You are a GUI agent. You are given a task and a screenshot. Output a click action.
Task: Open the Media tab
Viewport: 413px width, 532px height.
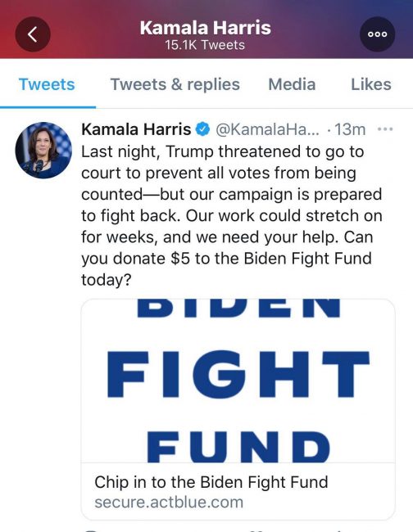click(292, 84)
